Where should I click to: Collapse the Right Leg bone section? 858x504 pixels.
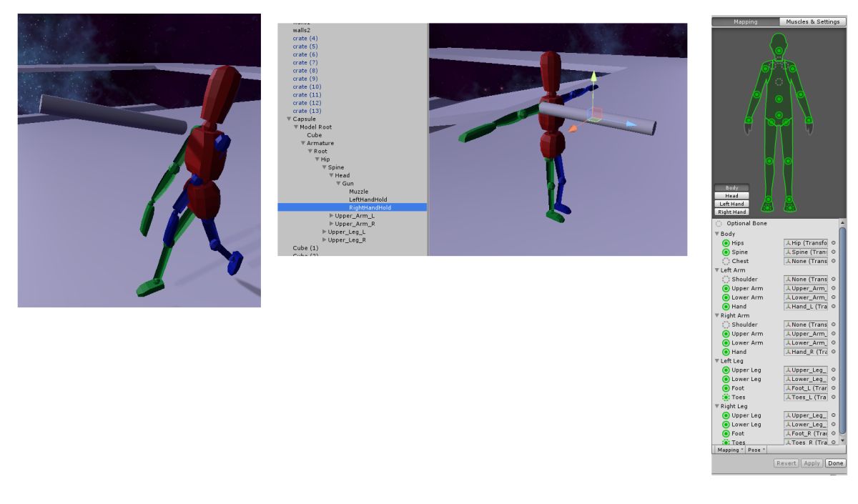[717, 406]
